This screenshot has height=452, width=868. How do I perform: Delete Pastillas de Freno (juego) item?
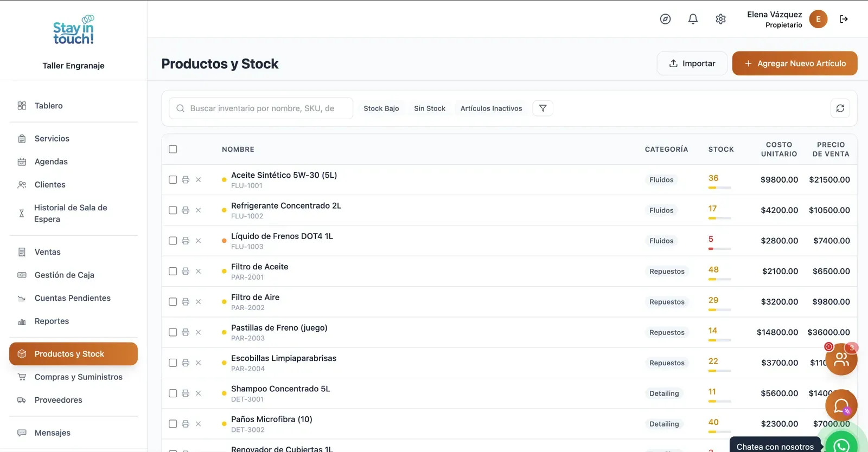[198, 332]
